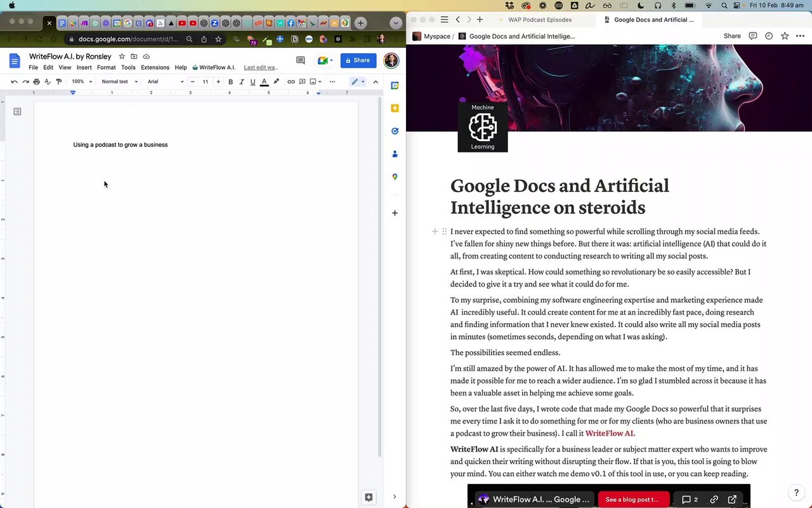Screen dimensions: 812x508
Task: Open page history clock icon
Action: pyautogui.click(x=769, y=36)
